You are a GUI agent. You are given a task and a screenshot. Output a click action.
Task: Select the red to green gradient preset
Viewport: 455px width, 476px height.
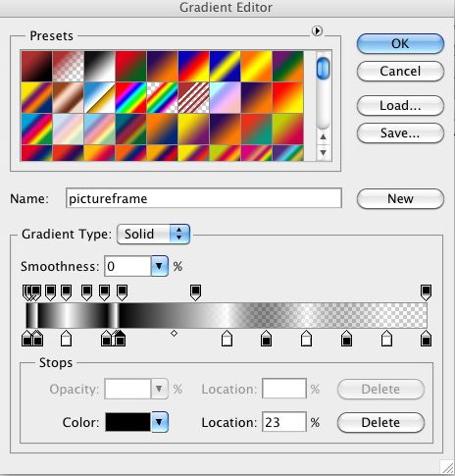[x=130, y=66]
